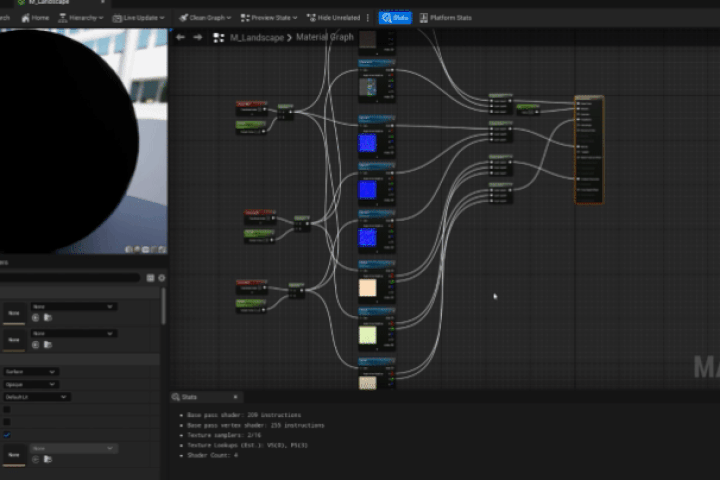Enable the first unchecked checkbox below Default Lit
This screenshot has width=720, height=480.
[x=7, y=409]
